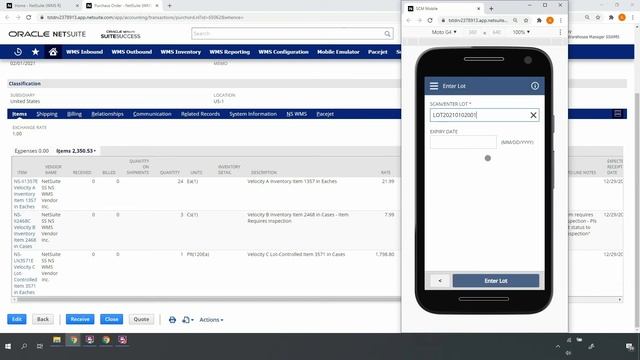Open new tab in SCM Mobile window

click(491, 8)
